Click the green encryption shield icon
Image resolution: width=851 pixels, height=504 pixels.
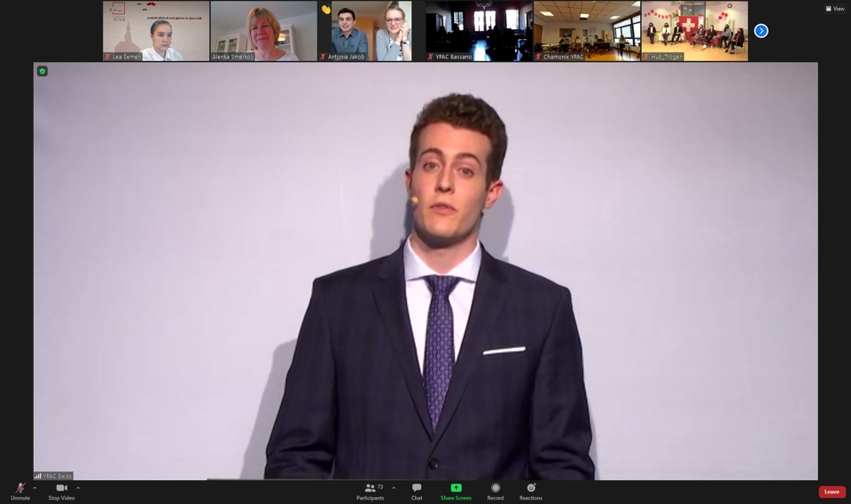[43, 71]
